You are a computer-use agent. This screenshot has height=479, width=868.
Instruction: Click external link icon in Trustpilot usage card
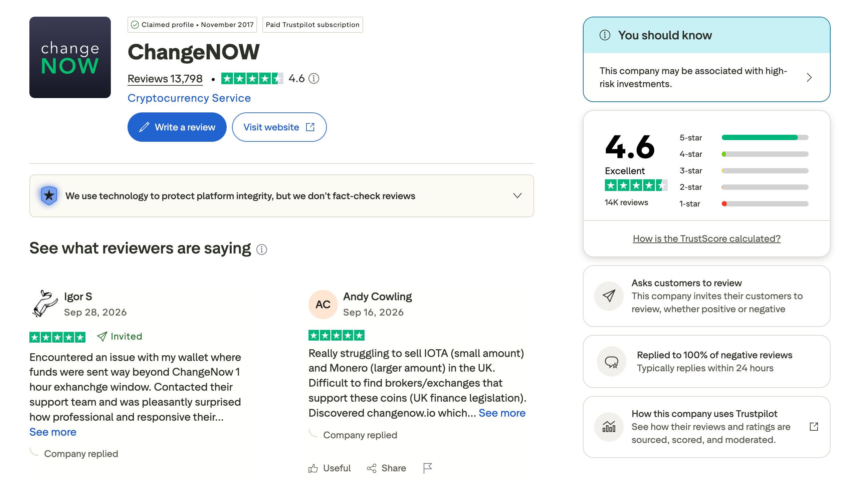coord(813,426)
